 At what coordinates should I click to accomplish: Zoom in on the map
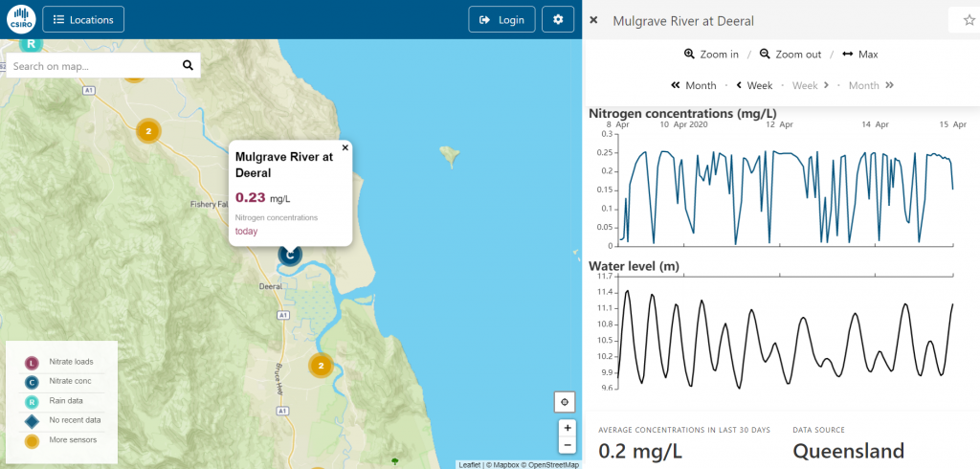click(x=567, y=428)
